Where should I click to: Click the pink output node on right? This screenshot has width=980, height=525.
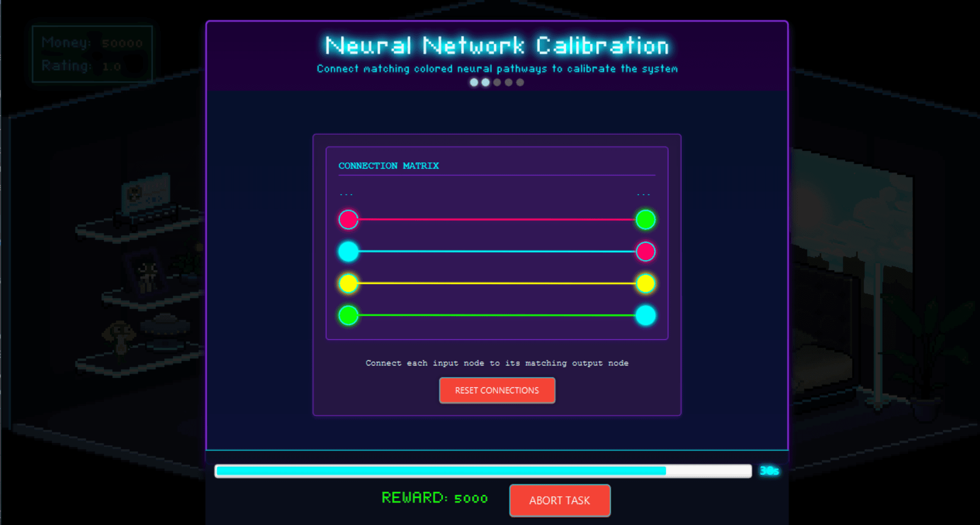tap(645, 251)
